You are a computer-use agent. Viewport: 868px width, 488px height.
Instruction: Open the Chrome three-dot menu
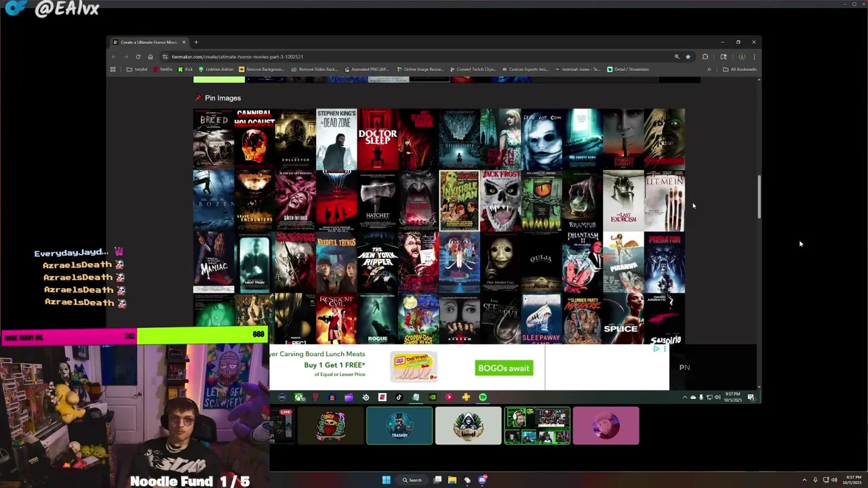coord(754,57)
